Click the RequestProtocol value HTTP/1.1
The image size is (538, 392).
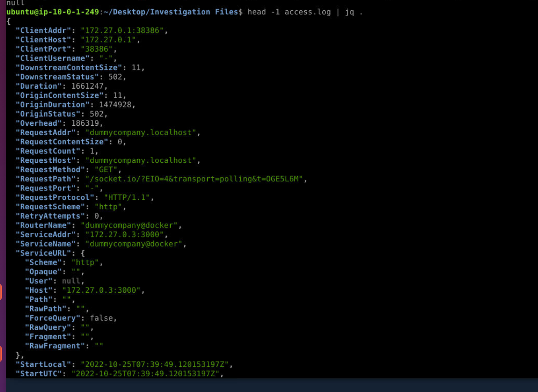click(x=129, y=197)
